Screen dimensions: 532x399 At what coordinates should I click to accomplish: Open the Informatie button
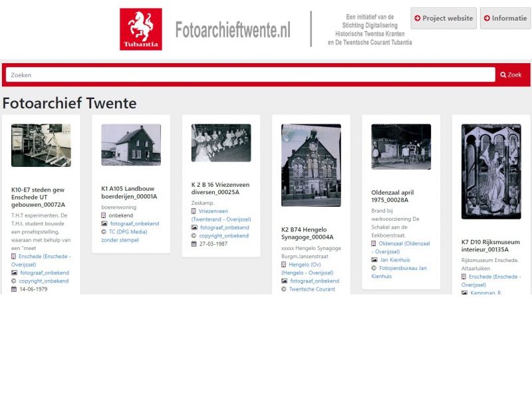[x=505, y=19]
